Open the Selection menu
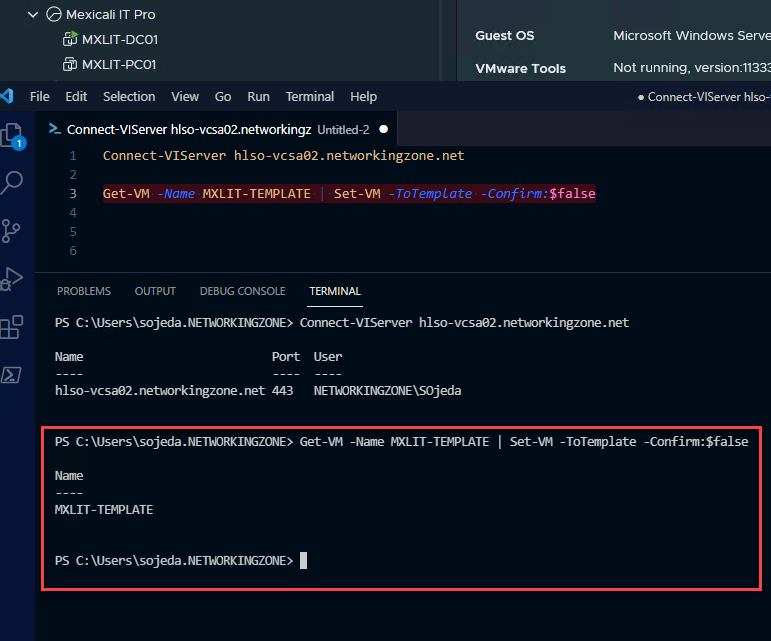The image size is (771, 641). [129, 97]
